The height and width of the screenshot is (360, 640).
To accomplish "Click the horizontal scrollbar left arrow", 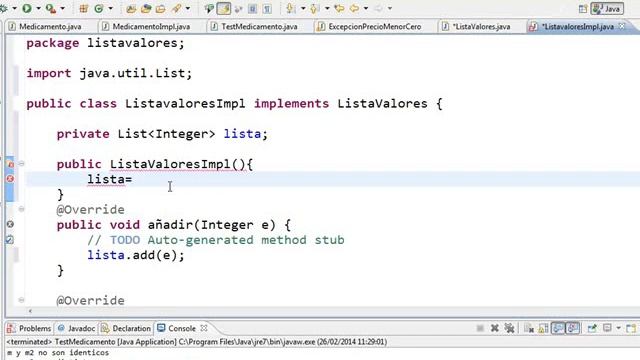I will click(30, 311).
